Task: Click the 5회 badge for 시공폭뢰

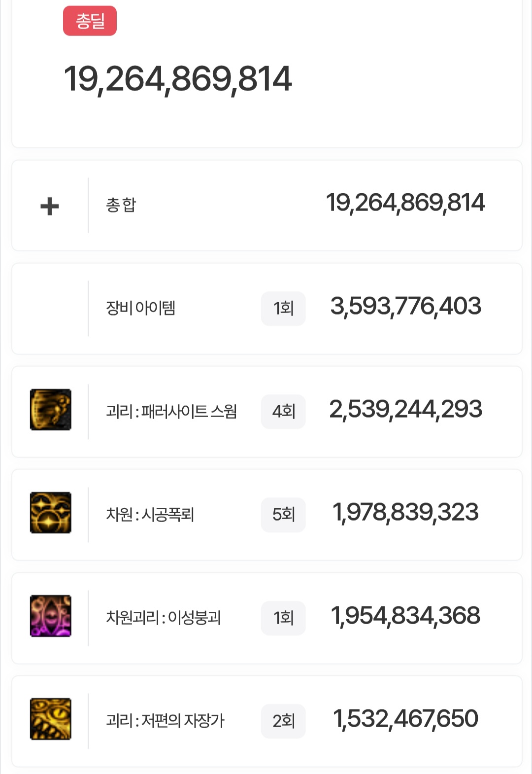Action: (283, 515)
